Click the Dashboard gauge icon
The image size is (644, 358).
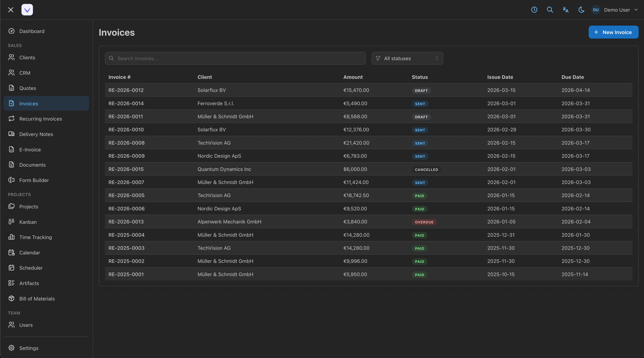tap(11, 31)
